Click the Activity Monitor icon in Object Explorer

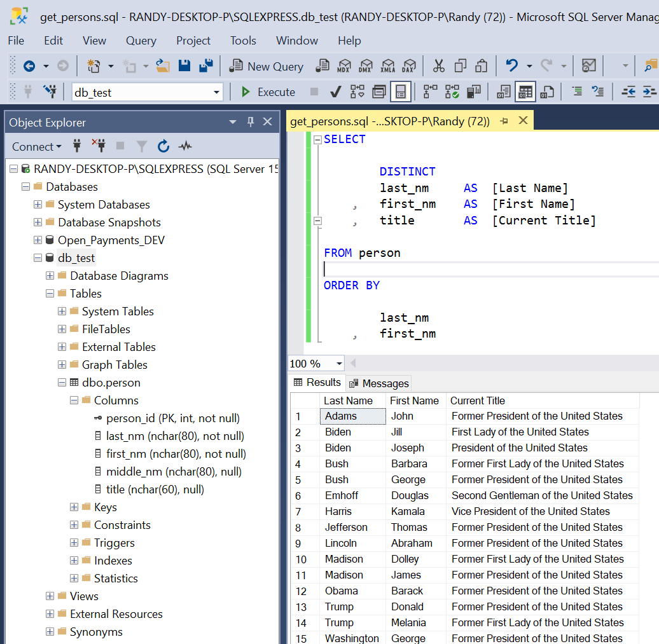pos(185,147)
